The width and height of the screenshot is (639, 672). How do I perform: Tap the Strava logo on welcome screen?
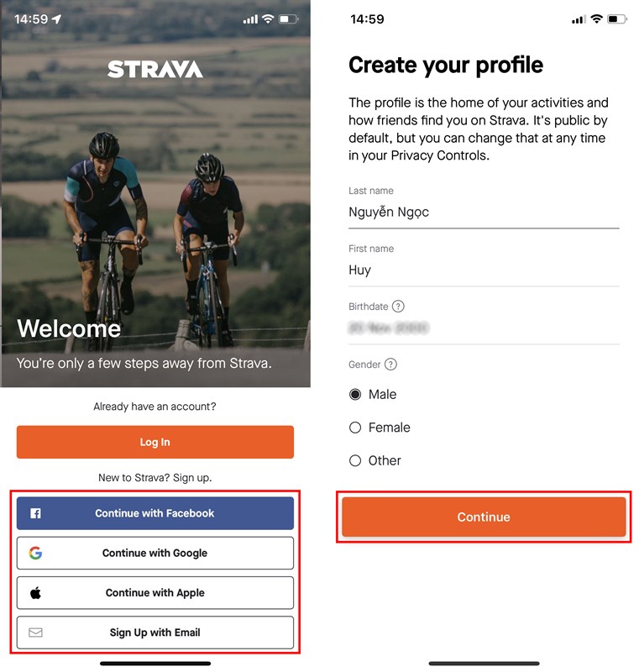[x=155, y=69]
